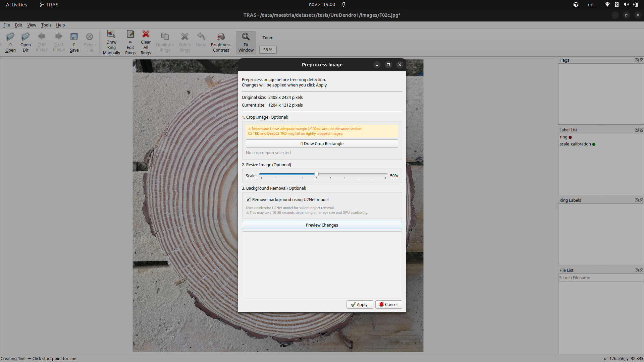The image size is (644, 362).
Task: Click the Clear All Rings icon
Action: 146,42
